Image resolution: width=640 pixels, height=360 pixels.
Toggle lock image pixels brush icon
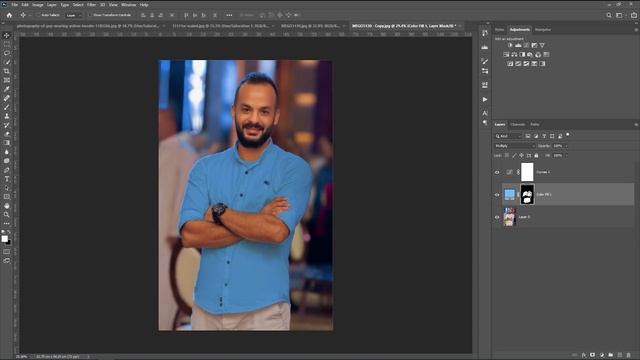[x=514, y=156]
